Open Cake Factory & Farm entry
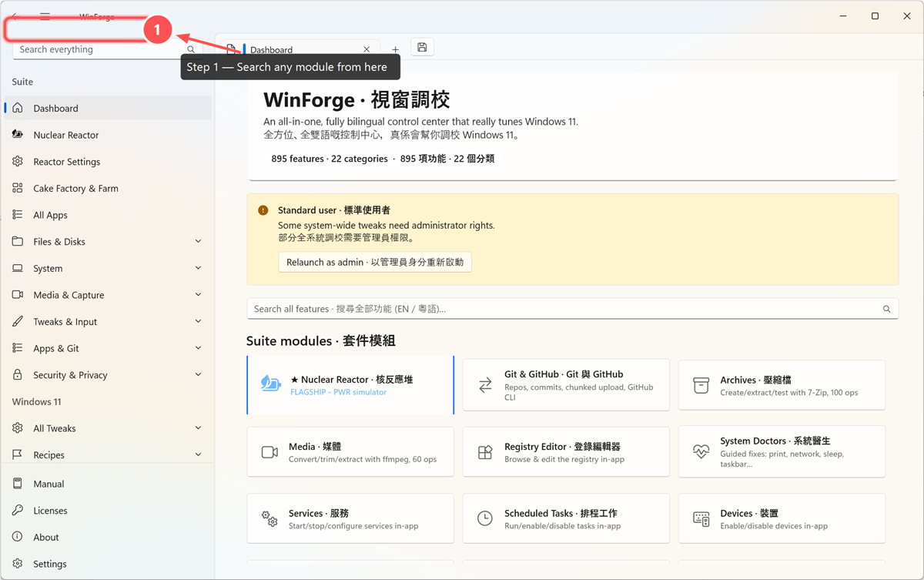The height and width of the screenshot is (580, 924). coord(108,188)
